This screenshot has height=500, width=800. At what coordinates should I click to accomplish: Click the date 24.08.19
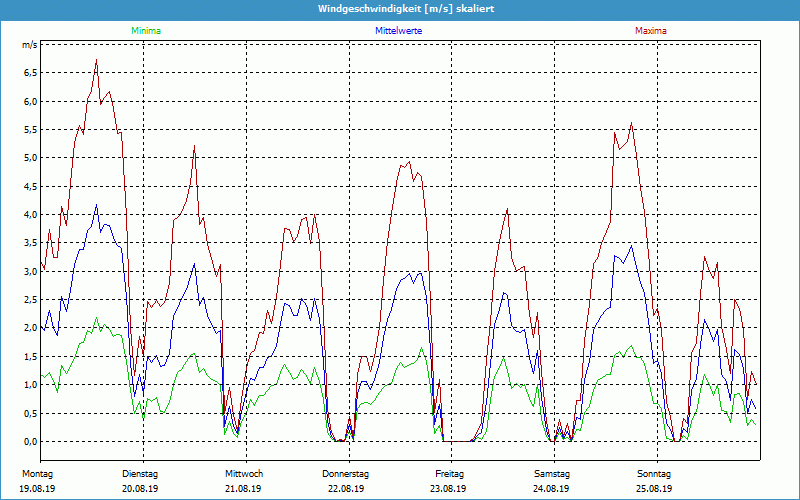[552, 489]
